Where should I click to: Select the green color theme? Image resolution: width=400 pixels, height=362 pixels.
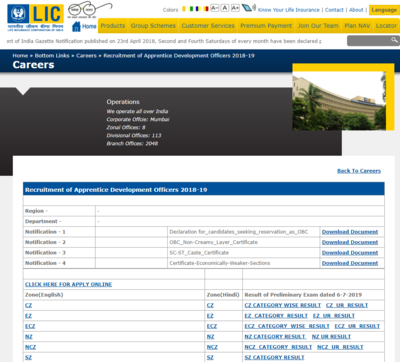tap(191, 9)
